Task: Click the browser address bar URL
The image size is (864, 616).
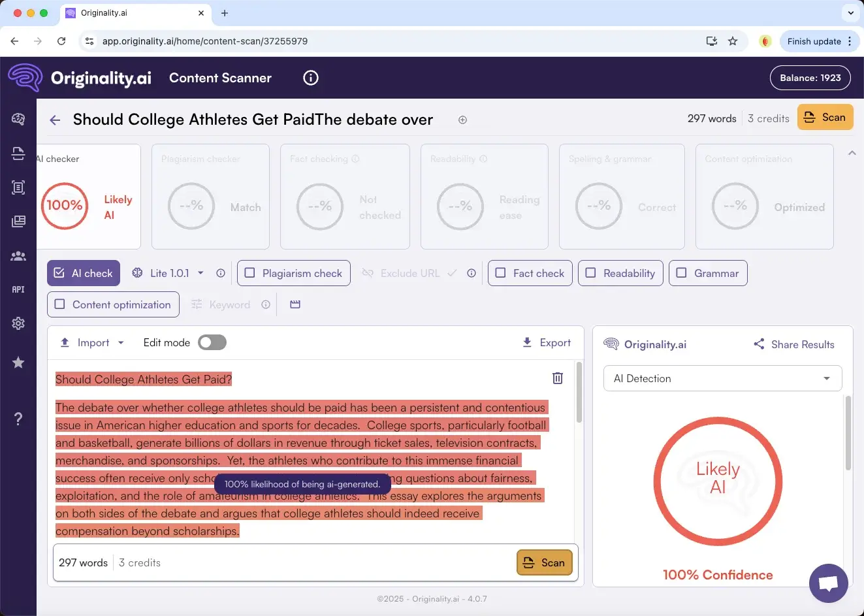Action: (205, 41)
